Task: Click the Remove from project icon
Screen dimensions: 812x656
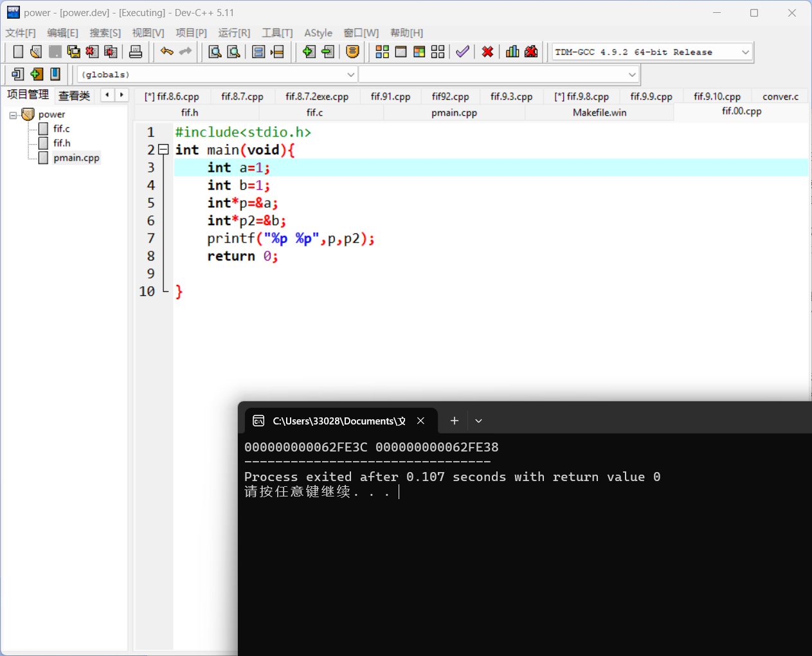Action: pos(328,52)
